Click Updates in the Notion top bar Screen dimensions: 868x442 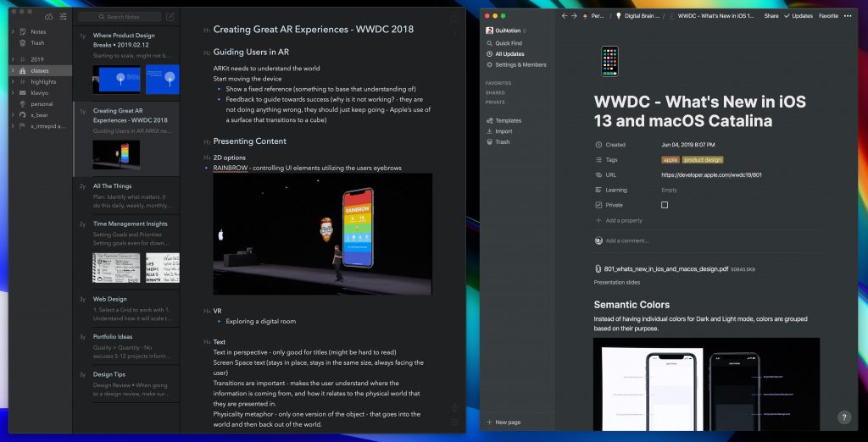tap(798, 16)
